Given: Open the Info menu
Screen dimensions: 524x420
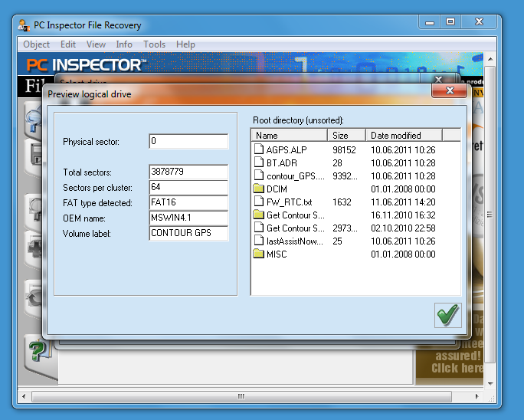Looking at the screenshot, I should click(124, 44).
